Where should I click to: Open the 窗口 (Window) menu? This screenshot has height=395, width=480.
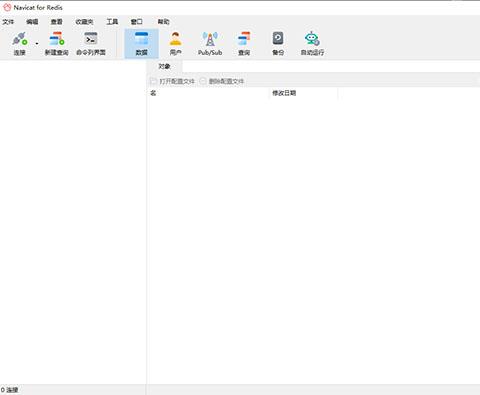pos(137,22)
